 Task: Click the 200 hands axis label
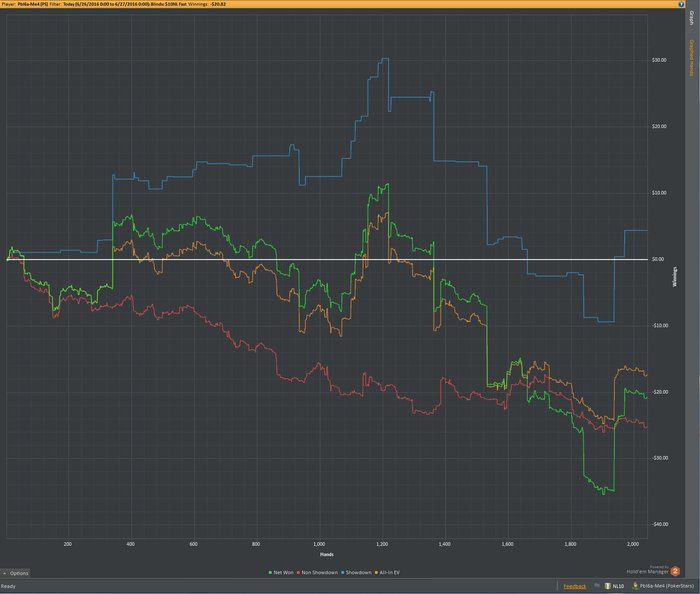pos(67,544)
